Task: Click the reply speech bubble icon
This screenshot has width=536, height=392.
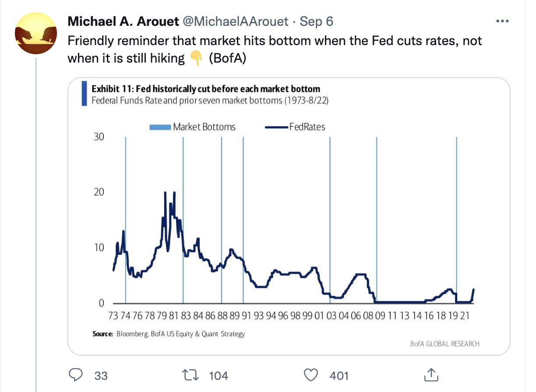Action: point(77,375)
